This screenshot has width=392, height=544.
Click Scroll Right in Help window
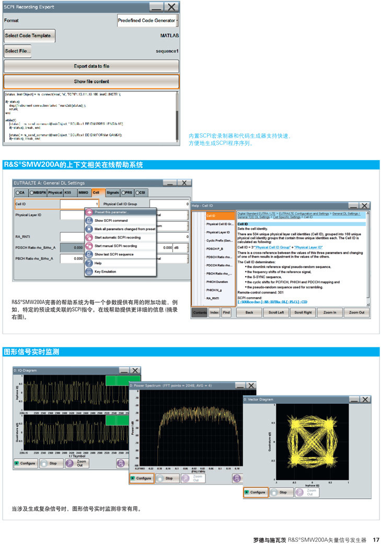[x=303, y=312]
